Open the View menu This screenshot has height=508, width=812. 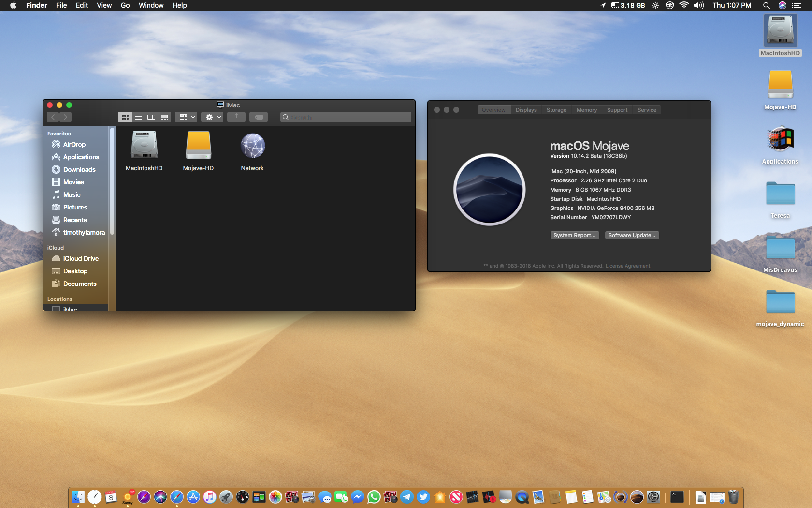pyautogui.click(x=104, y=5)
